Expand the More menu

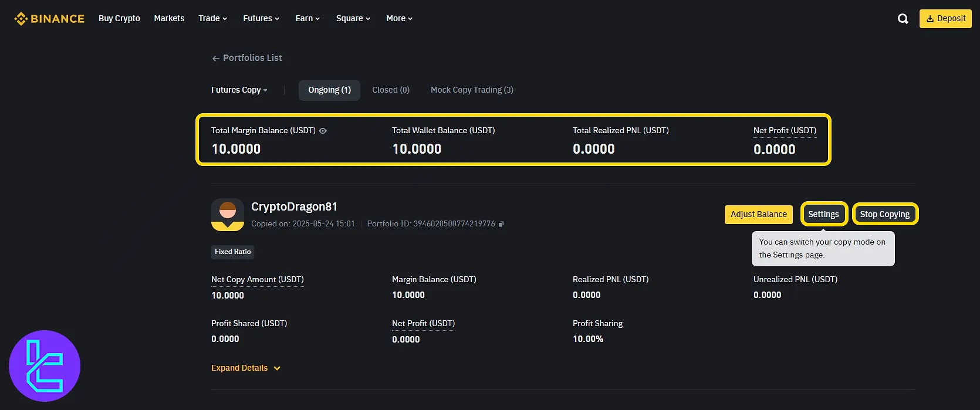click(x=400, y=19)
